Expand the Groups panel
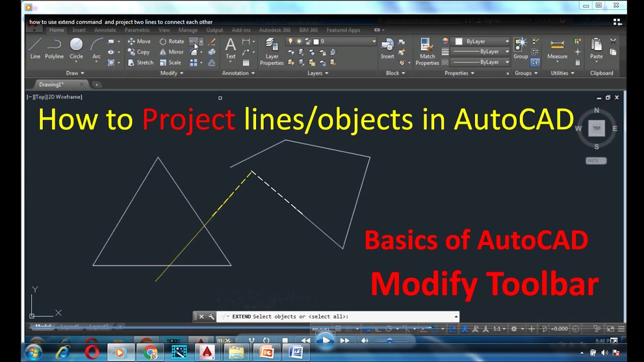This screenshot has height=362, width=644. click(526, 73)
